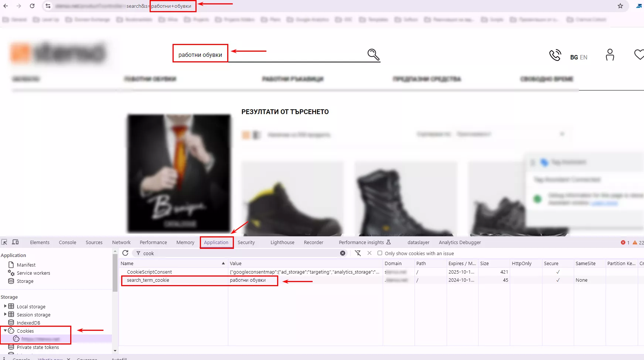The width and height of the screenshot is (644, 360).
Task: Clear all cookies icon
Action: [358, 253]
